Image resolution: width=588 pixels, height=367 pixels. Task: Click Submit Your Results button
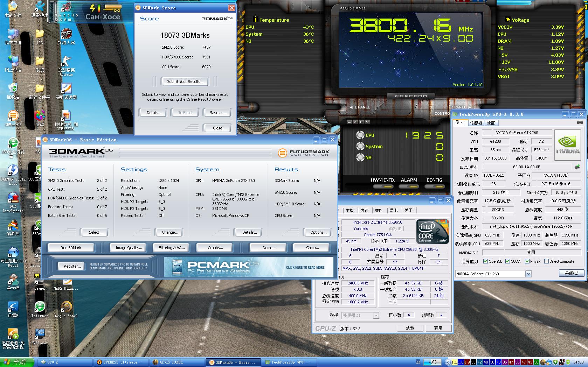185,82
